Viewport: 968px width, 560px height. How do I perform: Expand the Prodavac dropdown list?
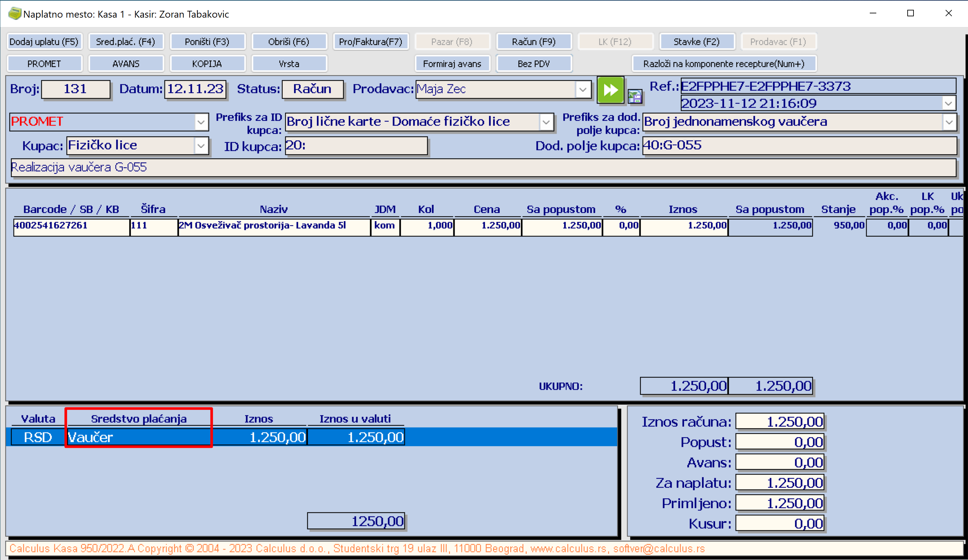(x=583, y=89)
